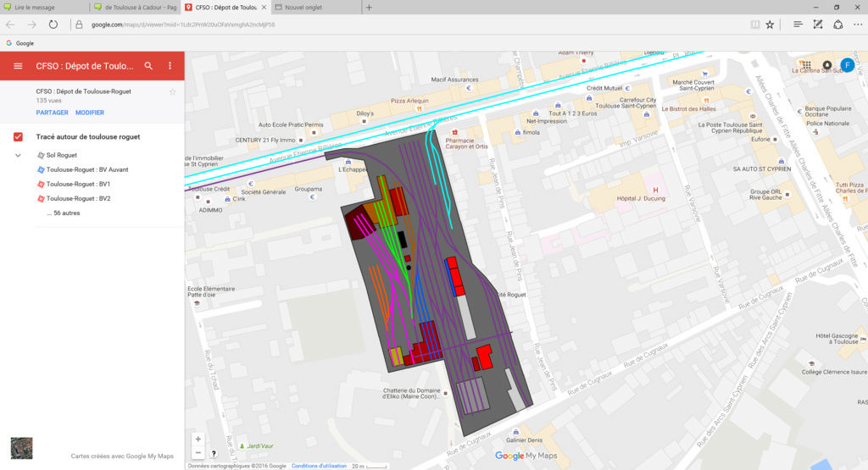This screenshot has width=868, height=470.
Task: Open Google apps grid icon
Action: point(807,65)
